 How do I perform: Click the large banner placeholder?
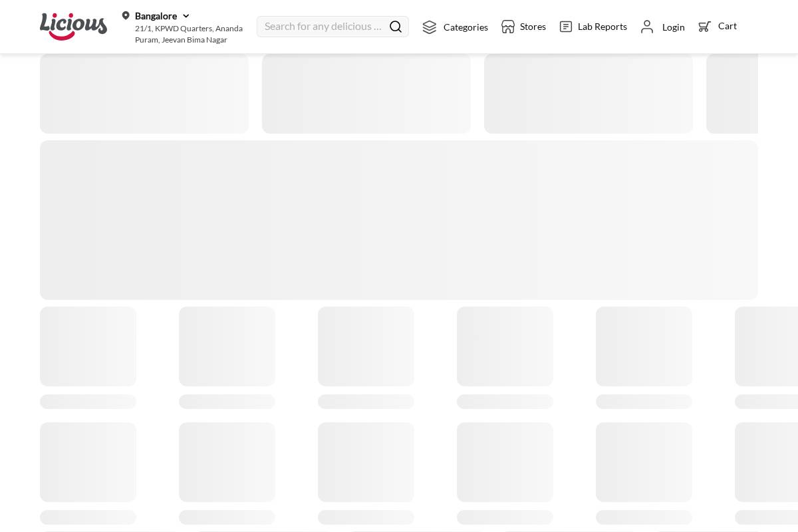399,219
